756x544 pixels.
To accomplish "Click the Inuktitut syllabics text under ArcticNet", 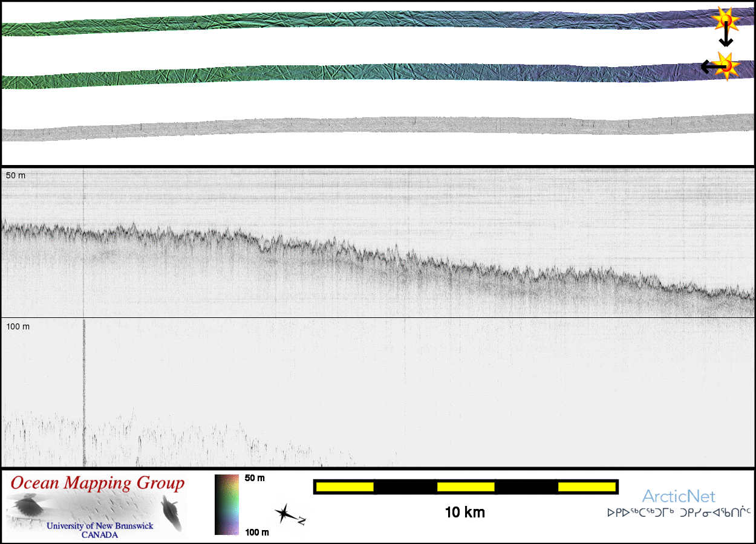I will tap(679, 513).
